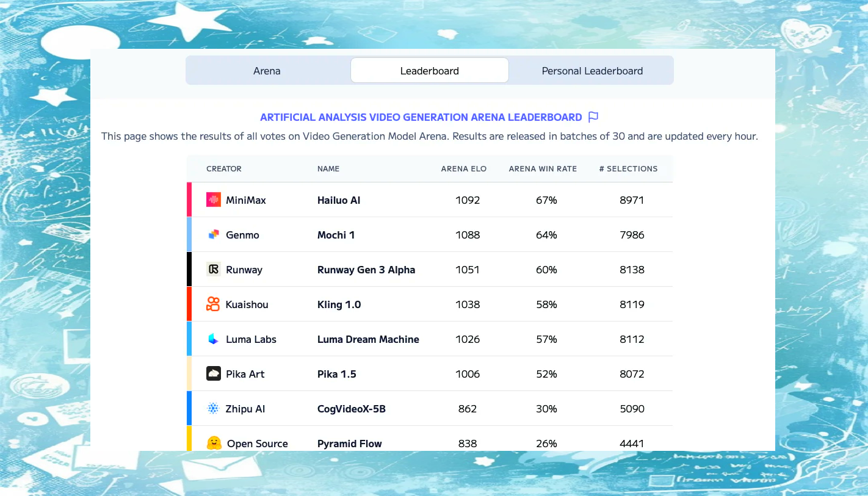This screenshot has width=868, height=496.
Task: Click the pink color bar for MiniMax
Action: click(189, 199)
